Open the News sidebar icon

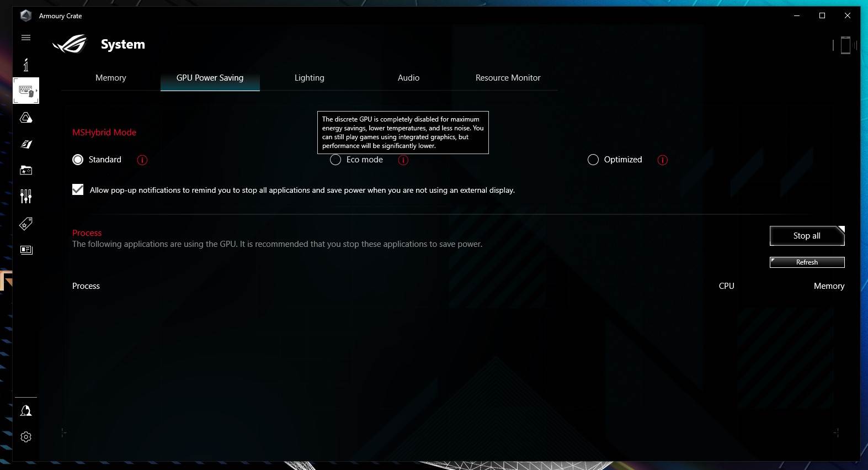(26, 250)
